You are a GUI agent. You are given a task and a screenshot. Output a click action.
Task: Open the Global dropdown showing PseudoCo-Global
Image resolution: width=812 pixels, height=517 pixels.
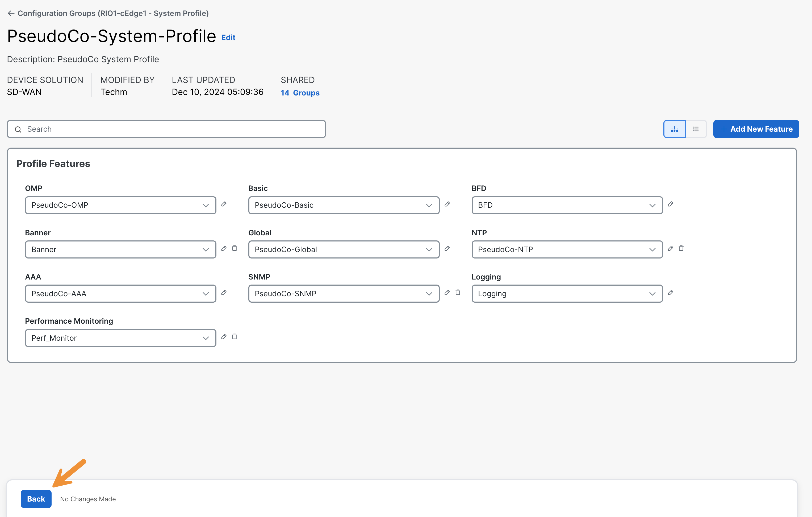(344, 249)
